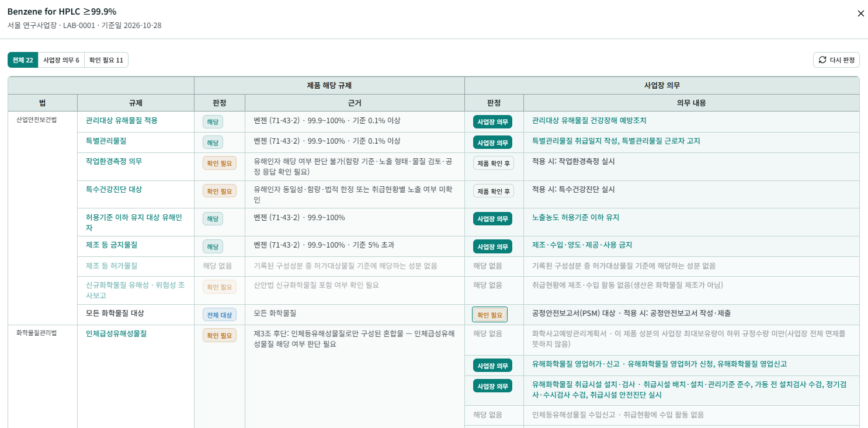
Task: Open 특별관리물질 취급일지 작성 duty link
Action: [616, 141]
